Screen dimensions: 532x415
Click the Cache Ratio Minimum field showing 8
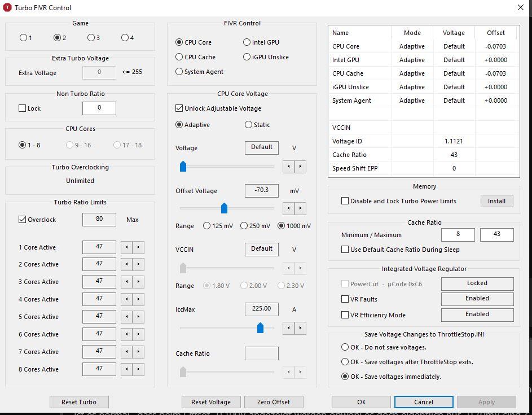(458, 235)
